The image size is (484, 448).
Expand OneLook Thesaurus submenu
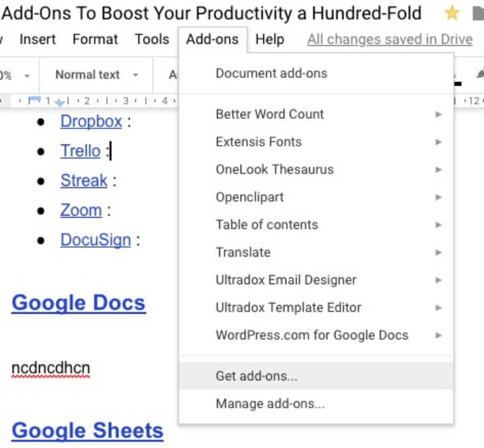[316, 169]
